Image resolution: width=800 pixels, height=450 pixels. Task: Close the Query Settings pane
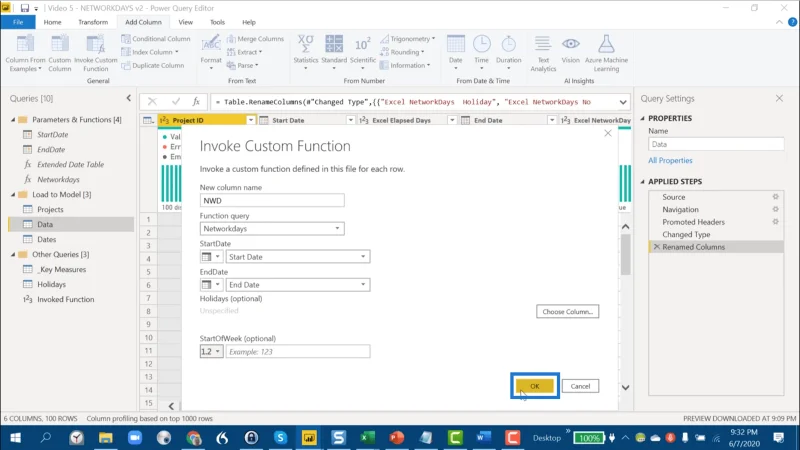tap(779, 98)
